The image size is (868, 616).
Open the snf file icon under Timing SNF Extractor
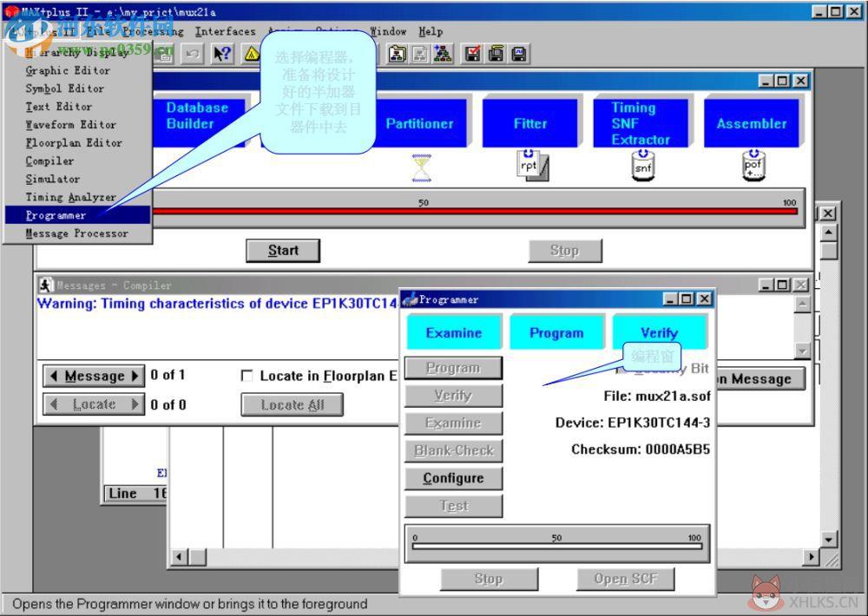642,165
